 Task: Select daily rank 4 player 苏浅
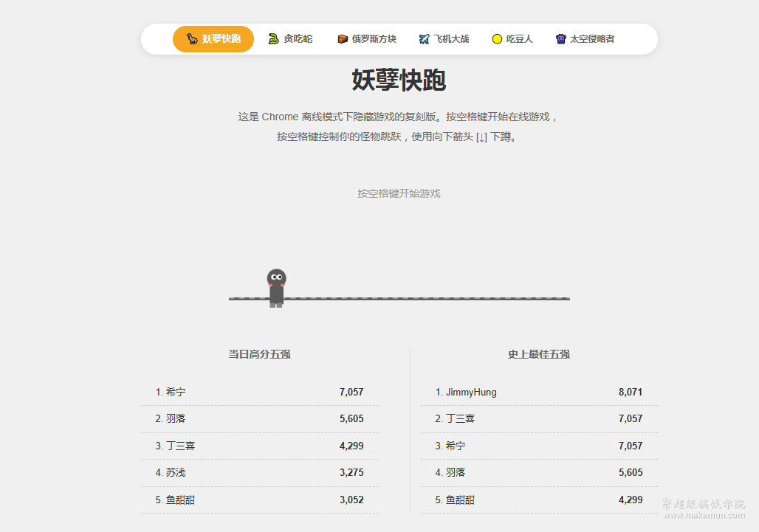(x=259, y=472)
